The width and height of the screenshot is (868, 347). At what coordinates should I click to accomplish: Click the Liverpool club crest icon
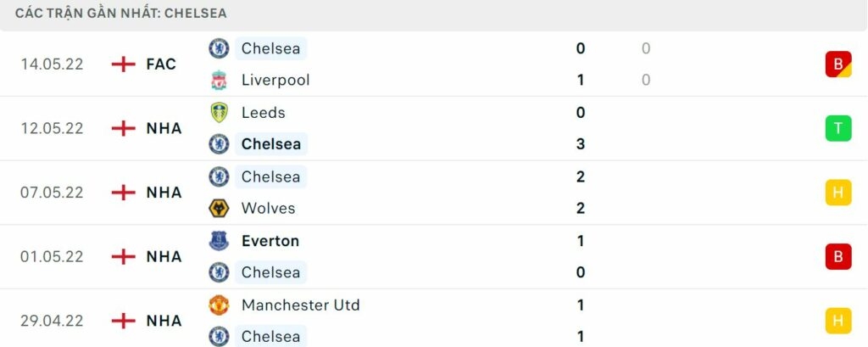219,81
